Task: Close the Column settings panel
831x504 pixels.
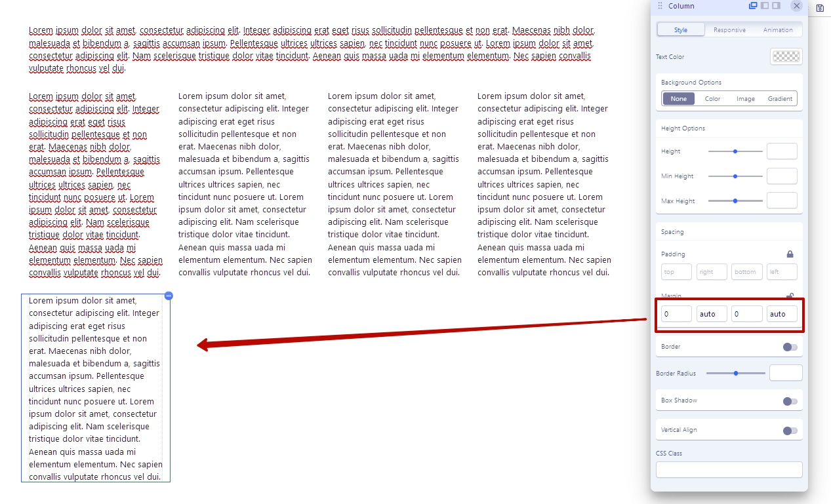Action: 796,6
